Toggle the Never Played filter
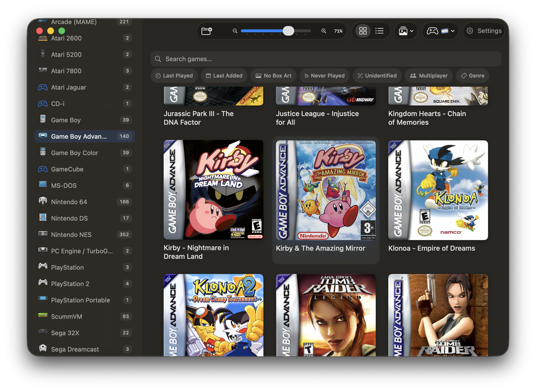Viewport: 536px width, 392px height. point(324,76)
